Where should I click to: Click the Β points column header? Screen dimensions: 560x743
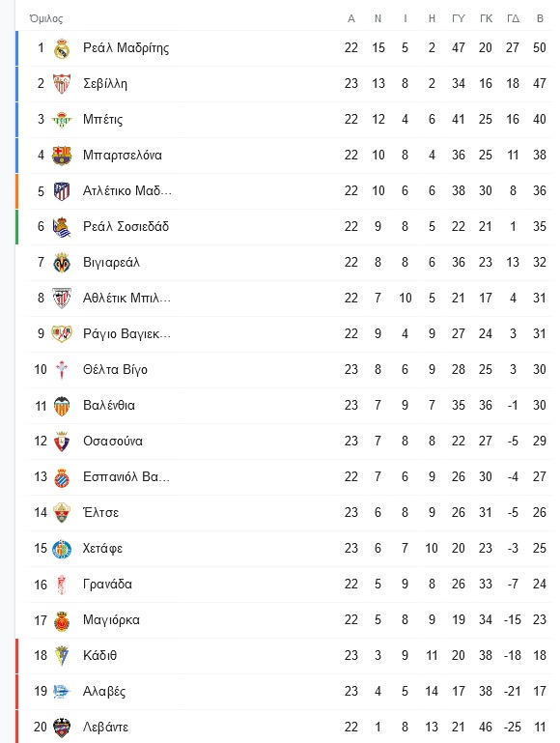coord(540,19)
